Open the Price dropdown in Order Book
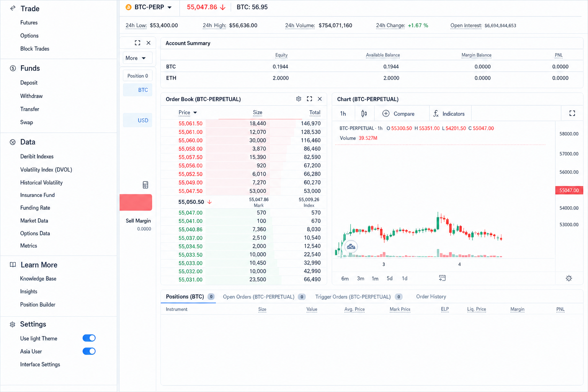Viewport: 588px width, 392px height. point(188,113)
